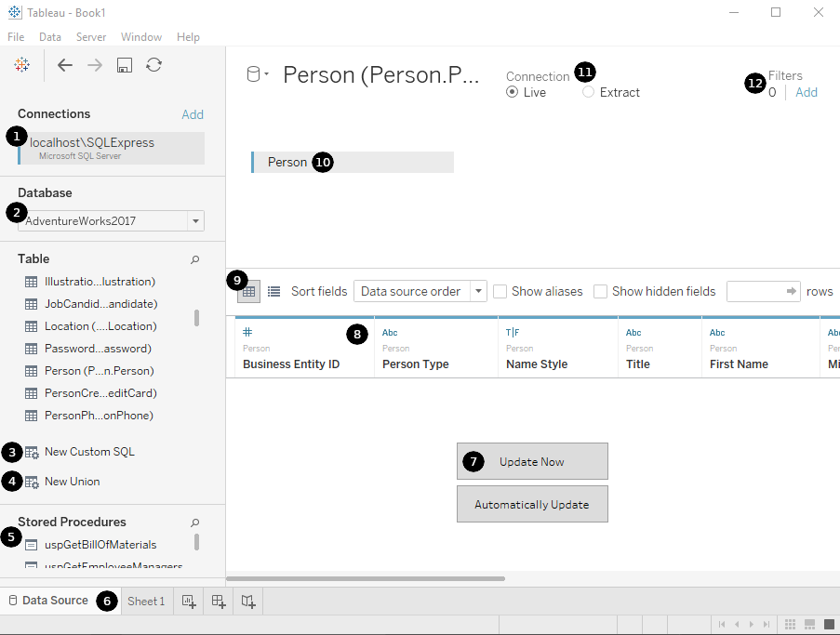Click the Tableau start page logo icon

coord(22,65)
